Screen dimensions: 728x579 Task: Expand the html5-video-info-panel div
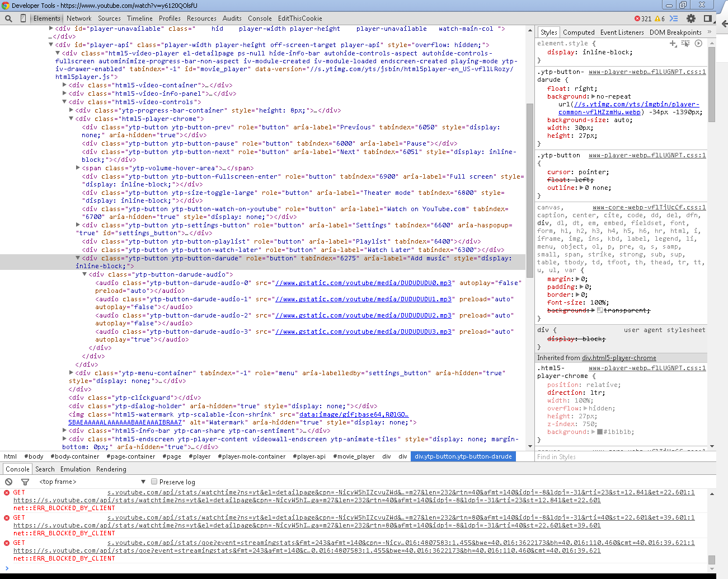point(64,94)
